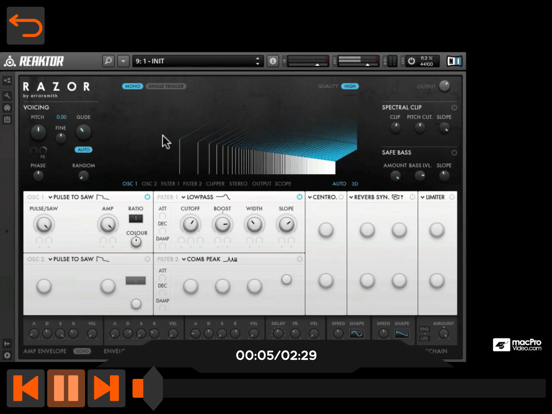Switch display to OSC 2 tab
This screenshot has height=414, width=552.
[x=149, y=184]
